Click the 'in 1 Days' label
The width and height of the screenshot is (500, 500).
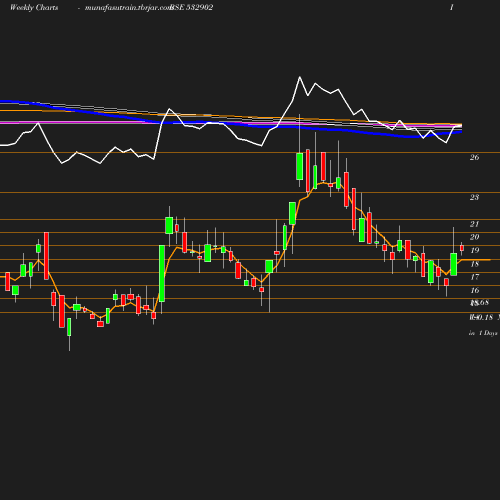(483, 333)
